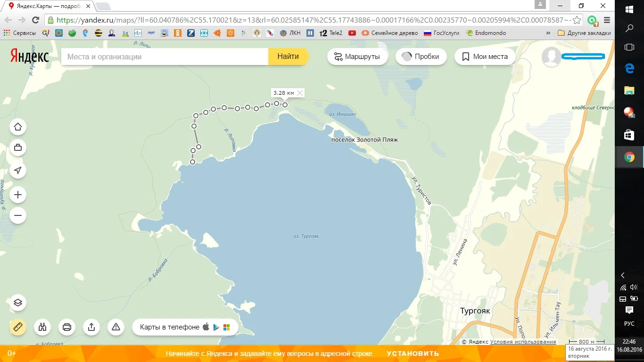This screenshot has height=362, width=644.
Task: Zoom in the map with plus button
Action: (18, 195)
